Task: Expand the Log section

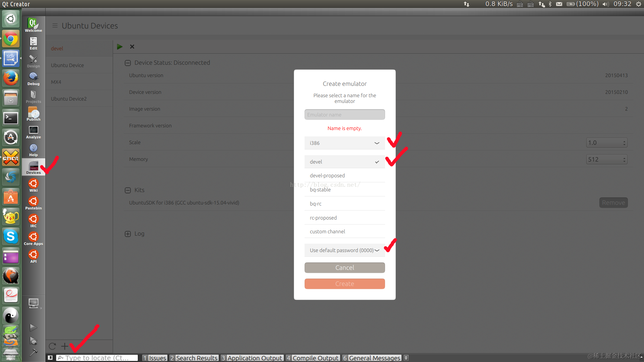Action: coord(127,234)
